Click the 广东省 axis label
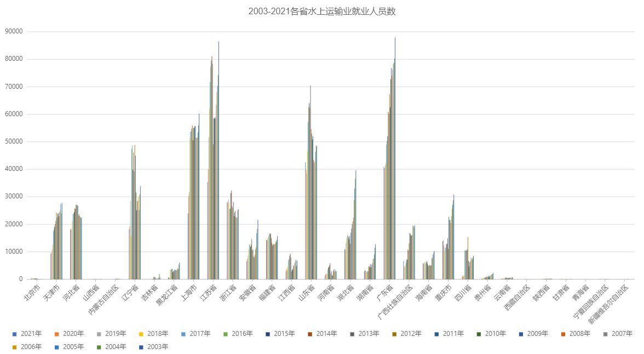 (x=386, y=292)
